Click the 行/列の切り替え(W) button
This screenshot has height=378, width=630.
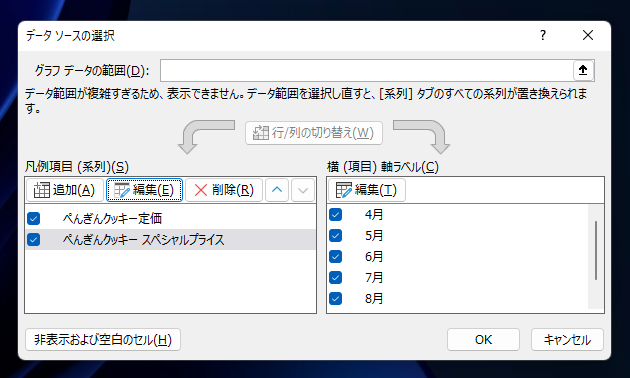(314, 133)
